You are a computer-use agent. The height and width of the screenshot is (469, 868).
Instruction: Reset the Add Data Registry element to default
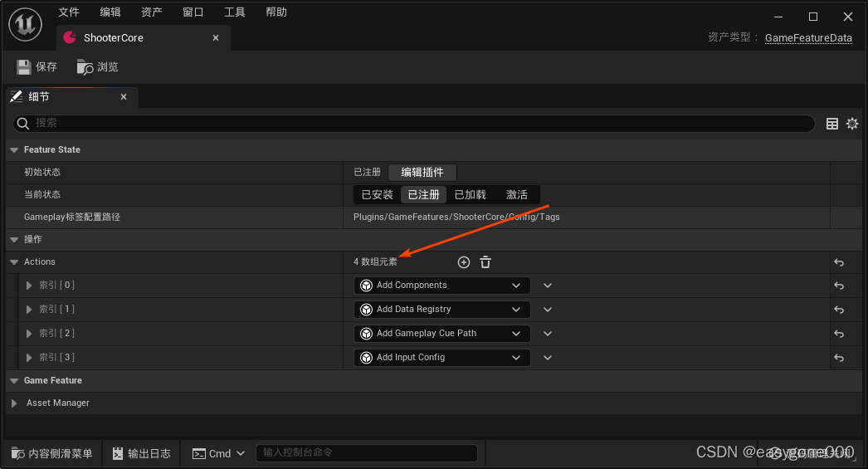(x=839, y=310)
